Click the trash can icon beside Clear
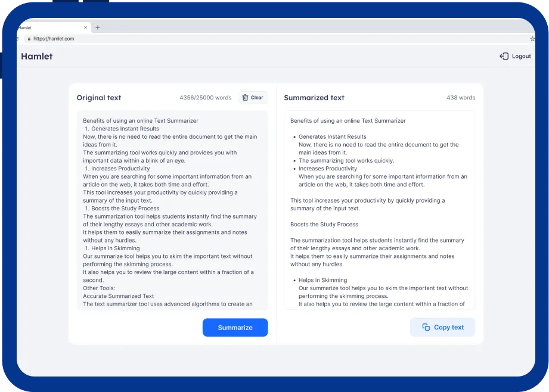Image resolution: width=549 pixels, height=392 pixels. [x=245, y=98]
